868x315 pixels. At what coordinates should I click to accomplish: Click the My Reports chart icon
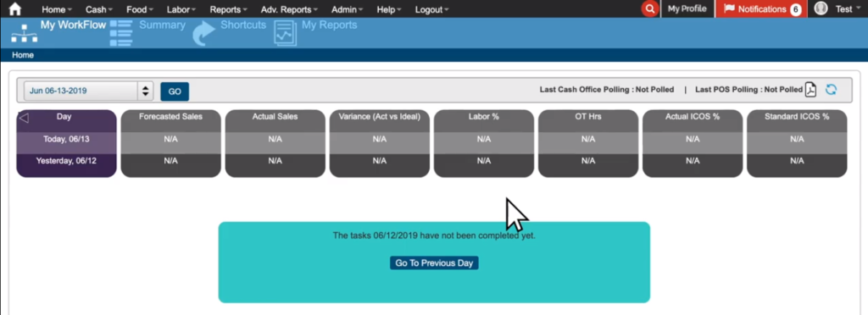coord(286,33)
